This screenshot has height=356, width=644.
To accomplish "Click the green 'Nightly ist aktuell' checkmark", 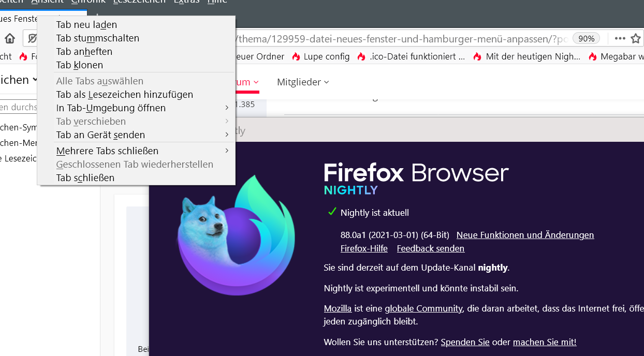I will click(332, 212).
